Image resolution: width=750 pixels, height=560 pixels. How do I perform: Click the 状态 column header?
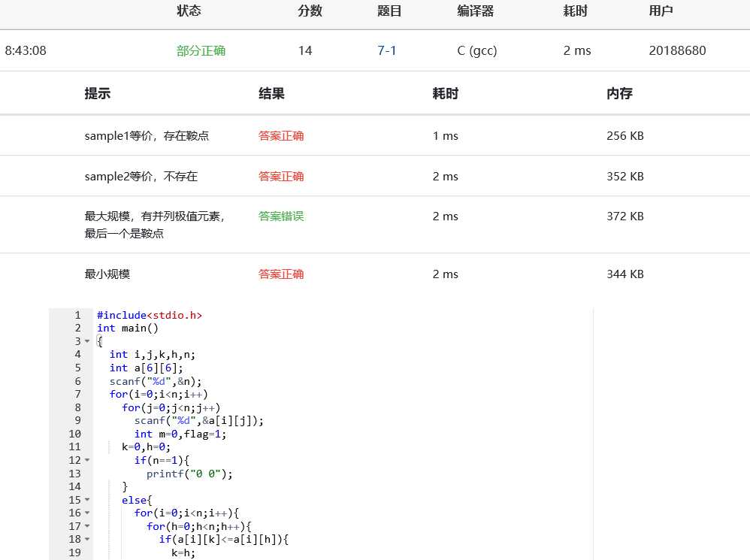[x=189, y=11]
